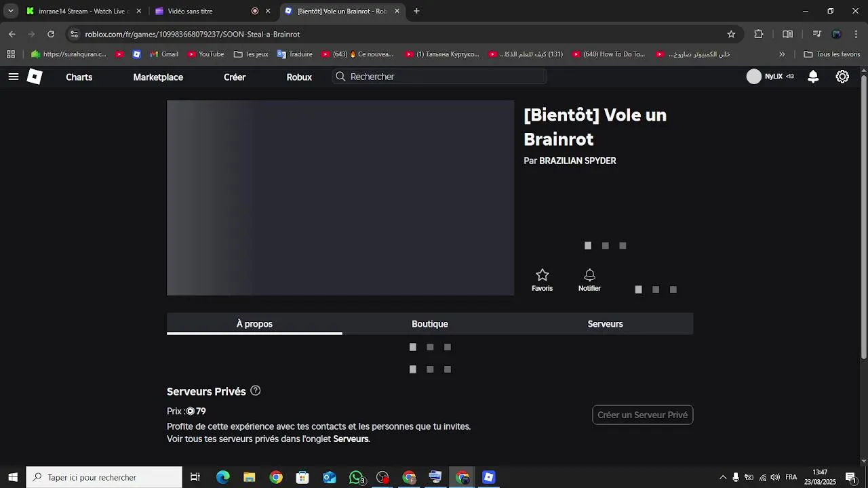Open Charts in Roblox navigation
This screenshot has height=488, width=868.
click(x=79, y=77)
